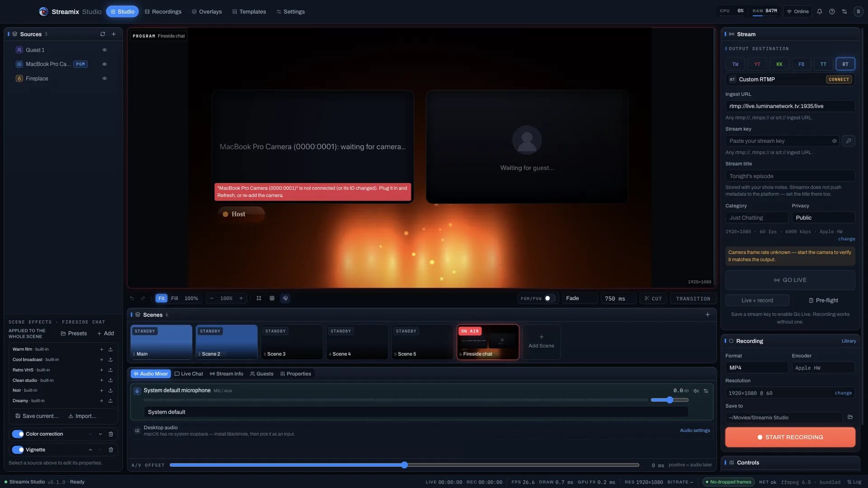Move Color correction down with chevron
The width and height of the screenshot is (868, 488).
click(100, 434)
